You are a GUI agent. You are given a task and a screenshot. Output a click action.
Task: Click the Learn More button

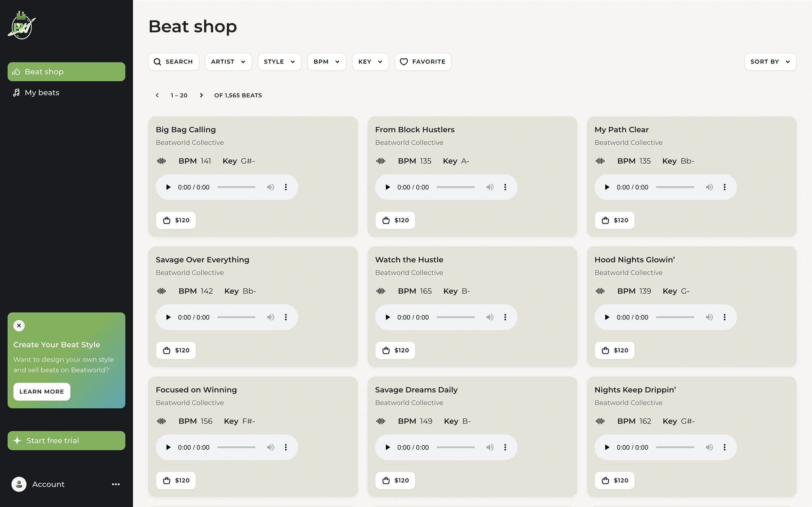42,391
